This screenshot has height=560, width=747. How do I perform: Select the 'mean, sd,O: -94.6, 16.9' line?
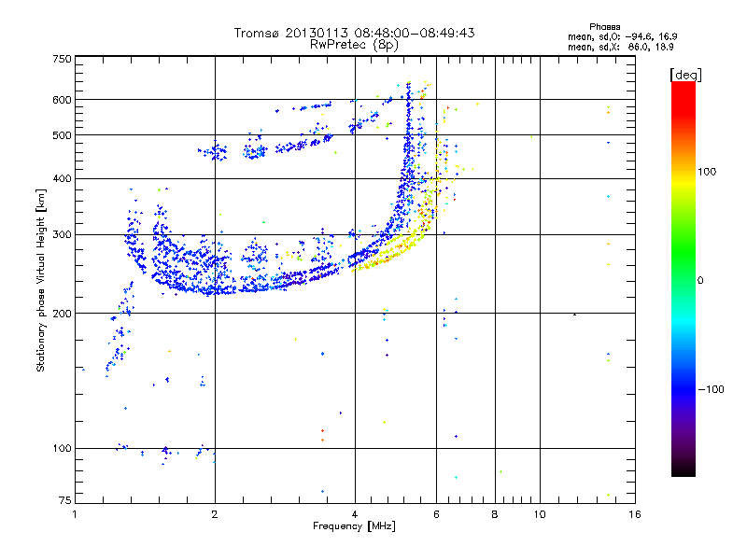click(622, 36)
